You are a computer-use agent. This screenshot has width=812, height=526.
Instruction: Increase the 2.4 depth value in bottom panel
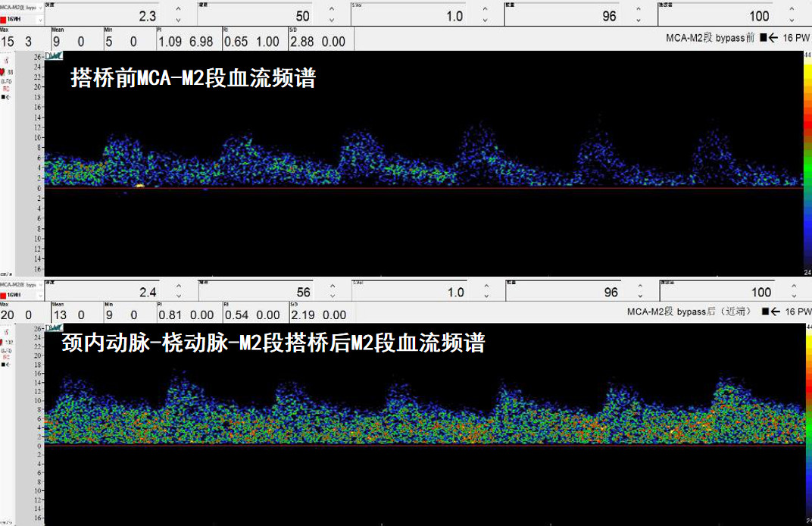coord(179,286)
